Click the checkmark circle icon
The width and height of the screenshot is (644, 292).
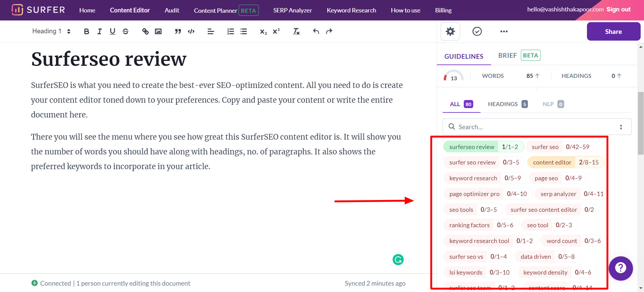[477, 32]
